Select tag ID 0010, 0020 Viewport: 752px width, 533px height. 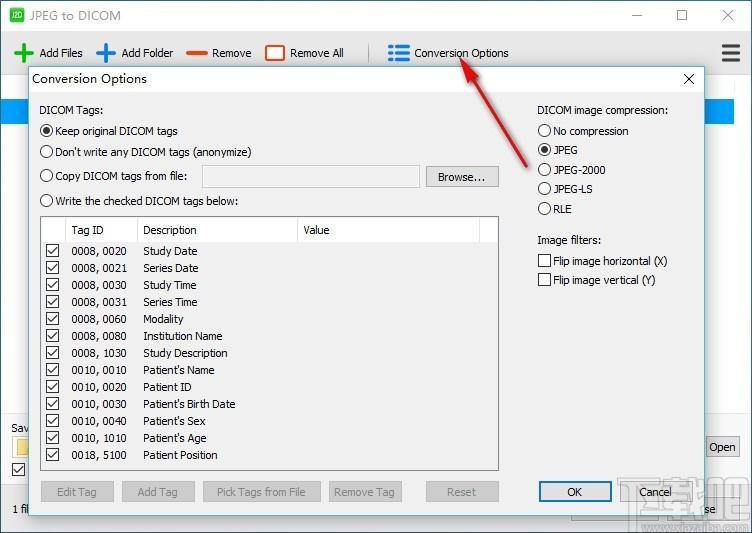coord(99,387)
